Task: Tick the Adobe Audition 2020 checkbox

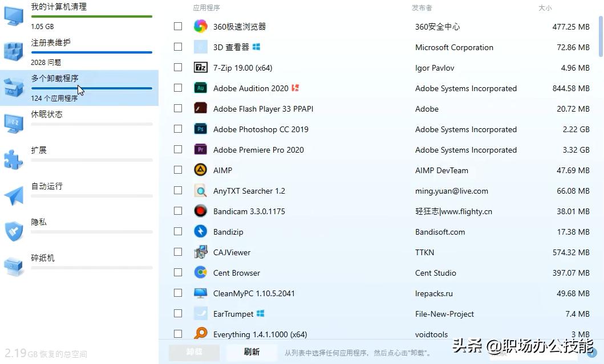Action: coord(178,88)
